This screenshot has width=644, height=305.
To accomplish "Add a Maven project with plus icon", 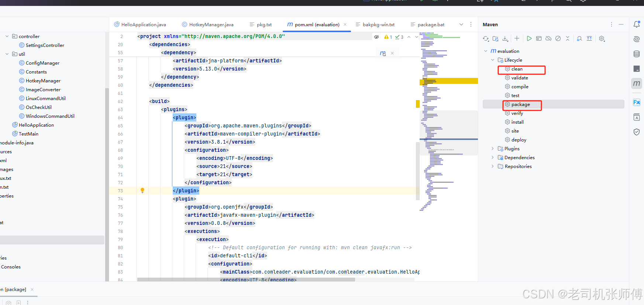I will click(517, 38).
